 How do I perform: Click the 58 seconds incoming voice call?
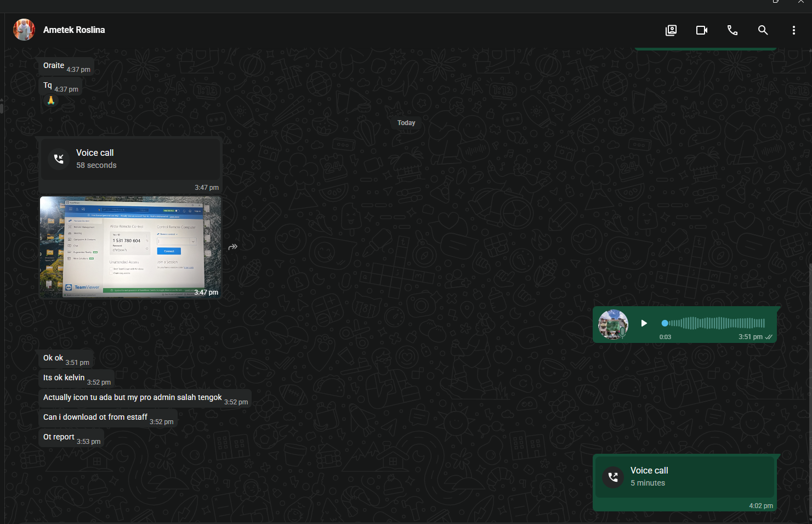131,159
